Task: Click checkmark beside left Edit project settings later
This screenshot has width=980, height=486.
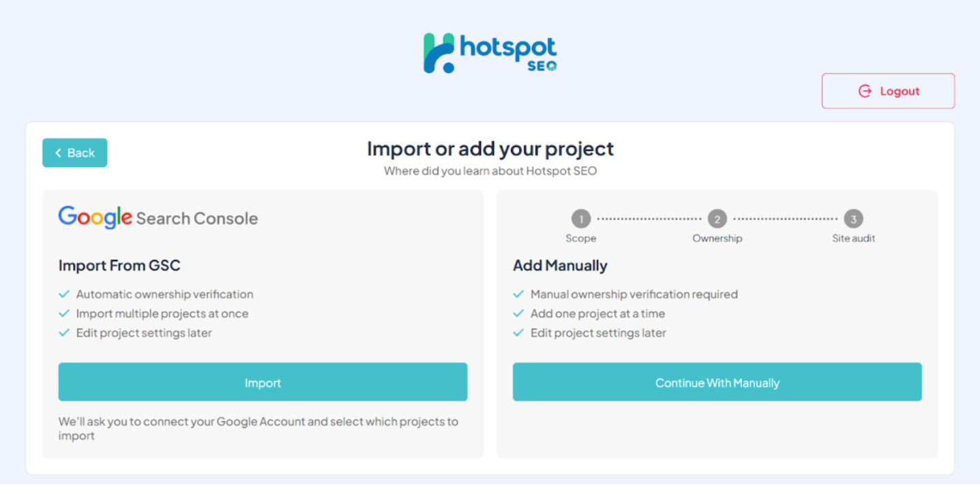Action: pyautogui.click(x=64, y=333)
